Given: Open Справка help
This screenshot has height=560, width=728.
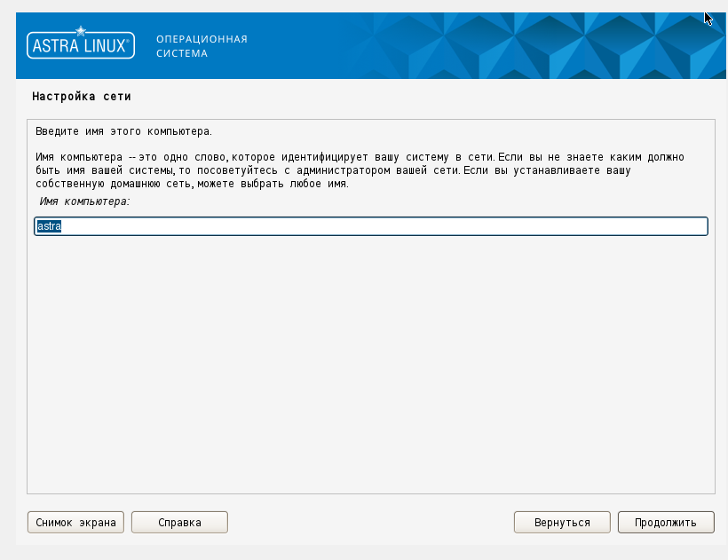Looking at the screenshot, I should (x=179, y=523).
